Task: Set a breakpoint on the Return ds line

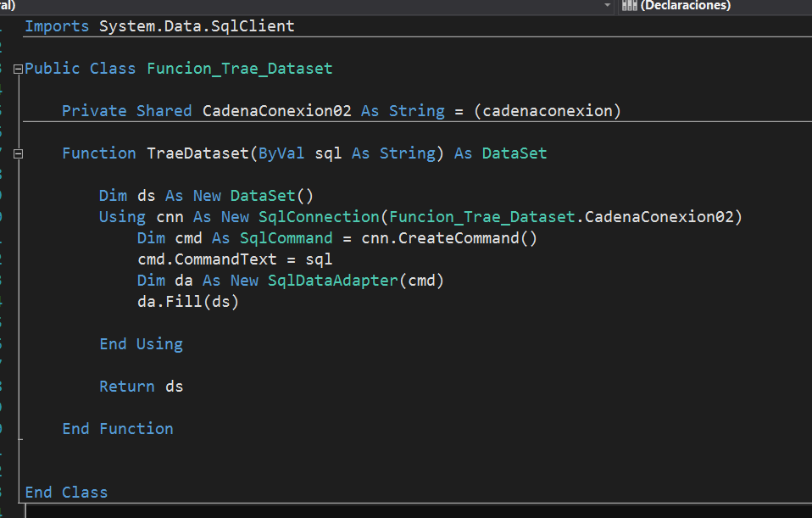Action: (6, 386)
